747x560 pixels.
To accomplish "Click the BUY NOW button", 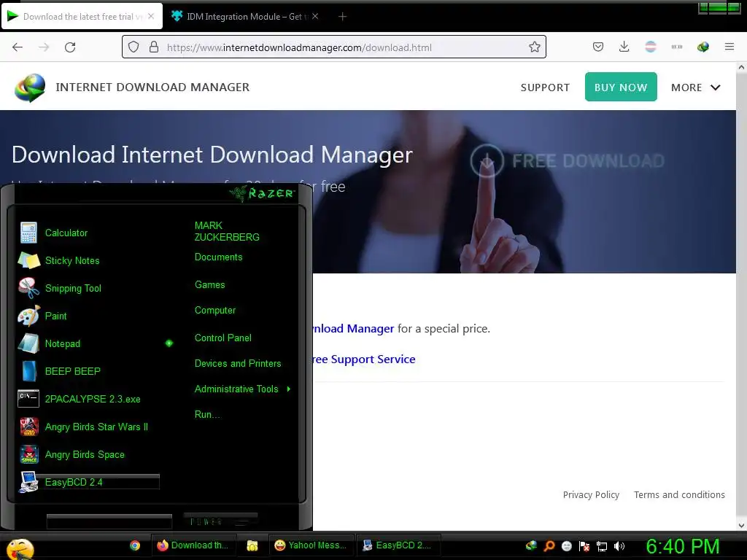I will coord(621,87).
